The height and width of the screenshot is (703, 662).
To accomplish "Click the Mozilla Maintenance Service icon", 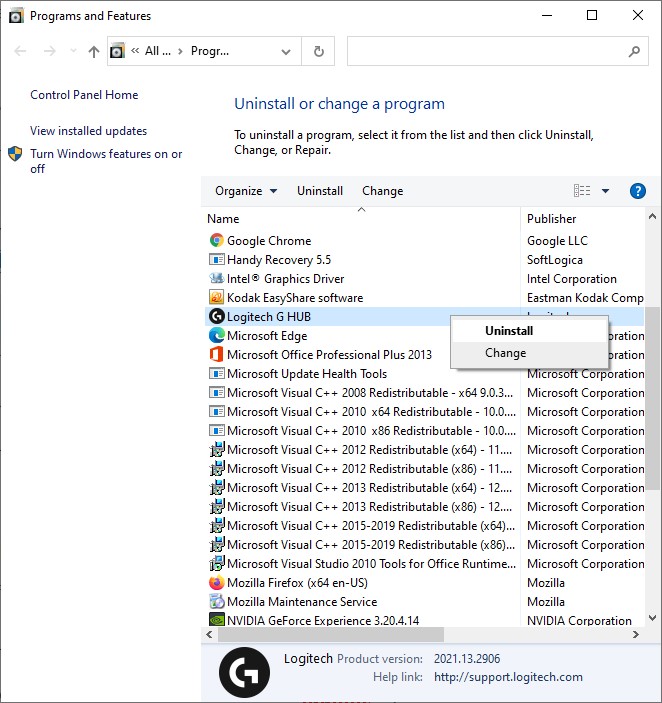I will click(216, 601).
